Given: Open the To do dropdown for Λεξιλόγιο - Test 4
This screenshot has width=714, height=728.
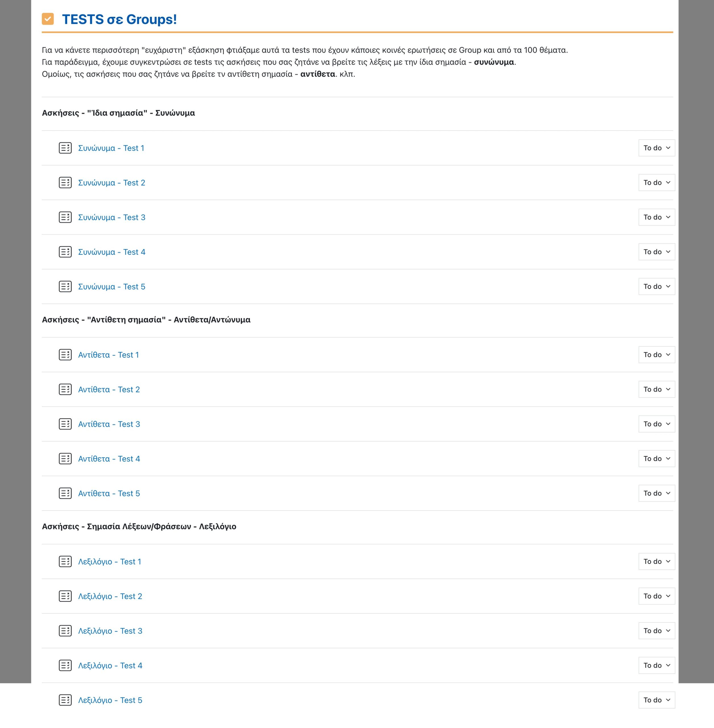Looking at the screenshot, I should point(656,665).
